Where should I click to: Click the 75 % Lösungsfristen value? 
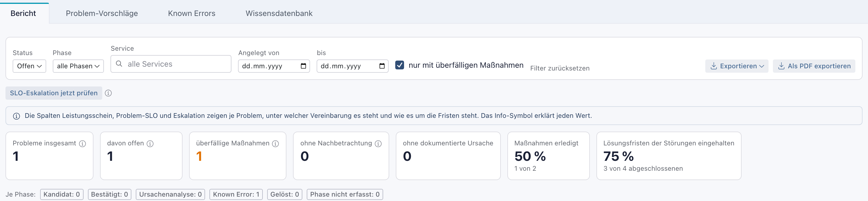[x=618, y=156]
